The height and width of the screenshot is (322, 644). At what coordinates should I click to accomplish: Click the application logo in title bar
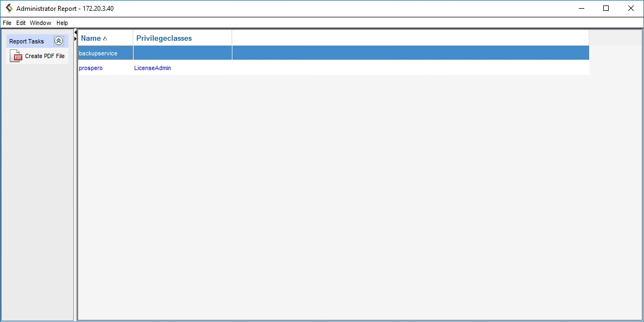tap(9, 8)
